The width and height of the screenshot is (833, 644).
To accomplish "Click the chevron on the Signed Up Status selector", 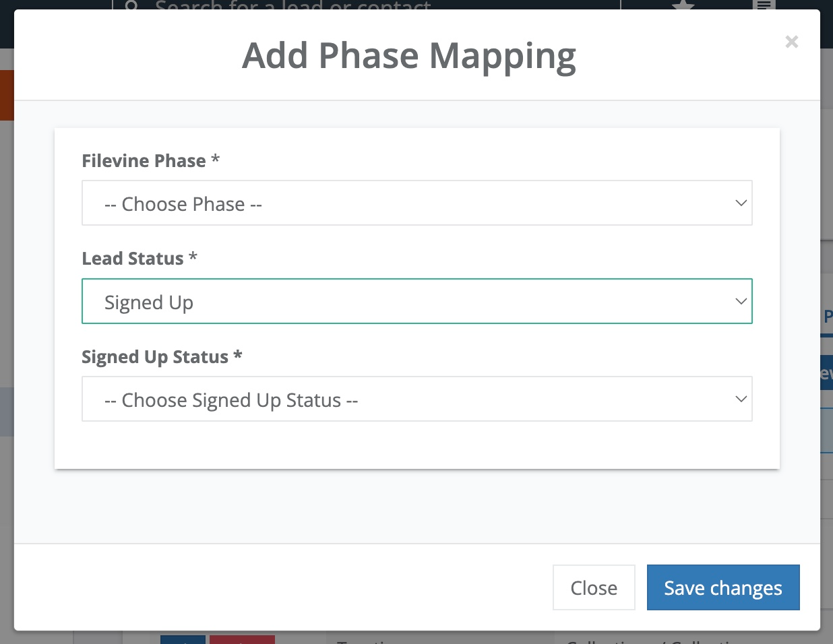I will pos(741,399).
